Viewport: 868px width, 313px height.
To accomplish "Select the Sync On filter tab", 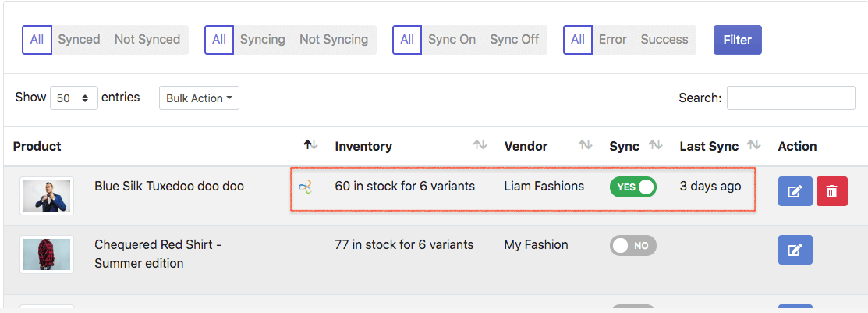I will (452, 40).
